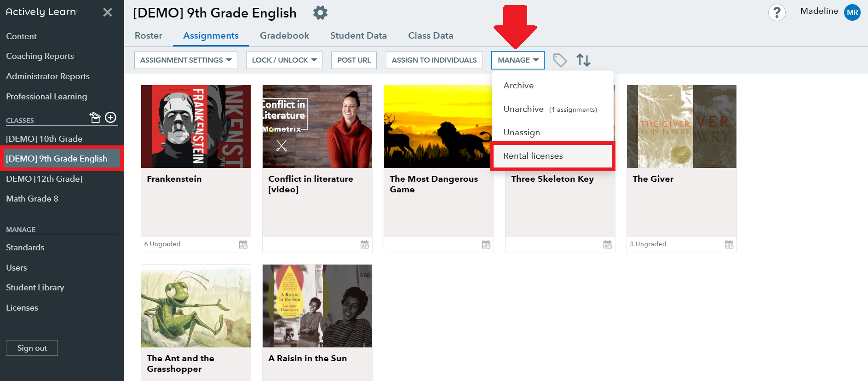Expand Assignment Settings dropdown
Image resolution: width=868 pixels, height=381 pixels.
tap(186, 60)
